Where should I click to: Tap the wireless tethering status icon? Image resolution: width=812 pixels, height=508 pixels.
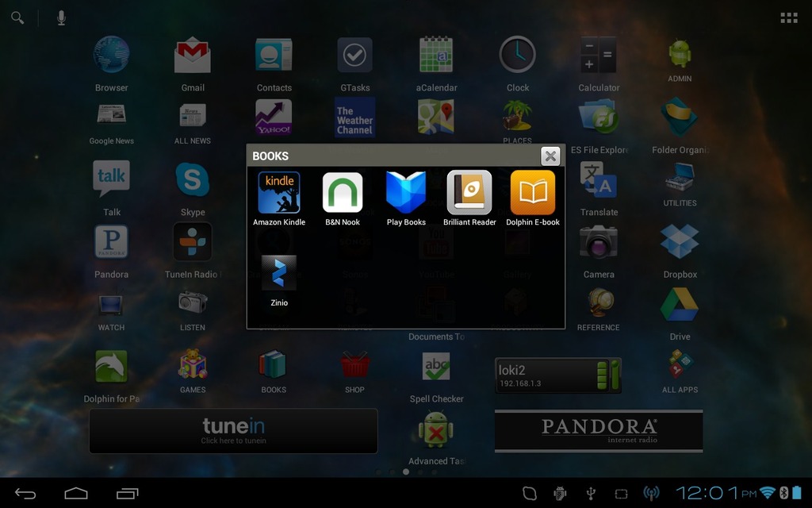click(652, 494)
